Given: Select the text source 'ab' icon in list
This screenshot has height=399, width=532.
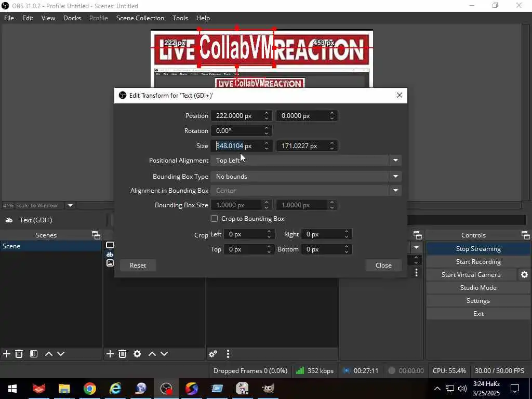Looking at the screenshot, I should tap(110, 254).
